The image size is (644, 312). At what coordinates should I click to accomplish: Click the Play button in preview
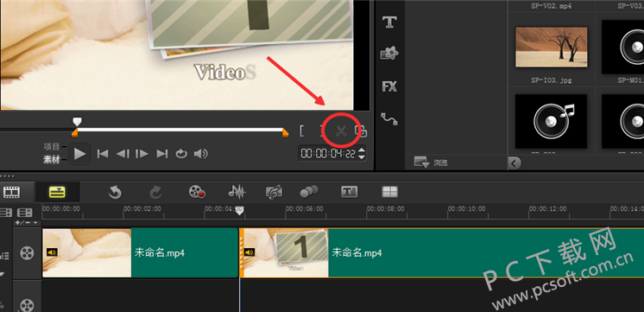click(x=79, y=154)
